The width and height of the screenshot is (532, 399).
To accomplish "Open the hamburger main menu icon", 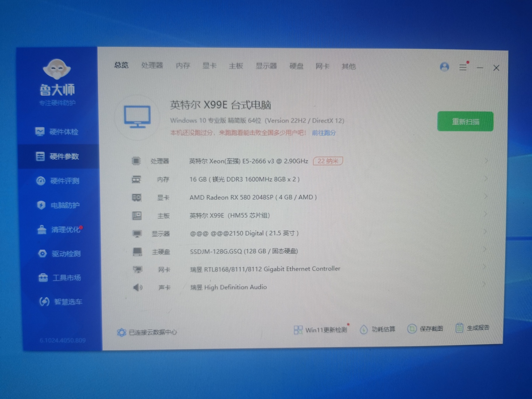I will coord(463,67).
